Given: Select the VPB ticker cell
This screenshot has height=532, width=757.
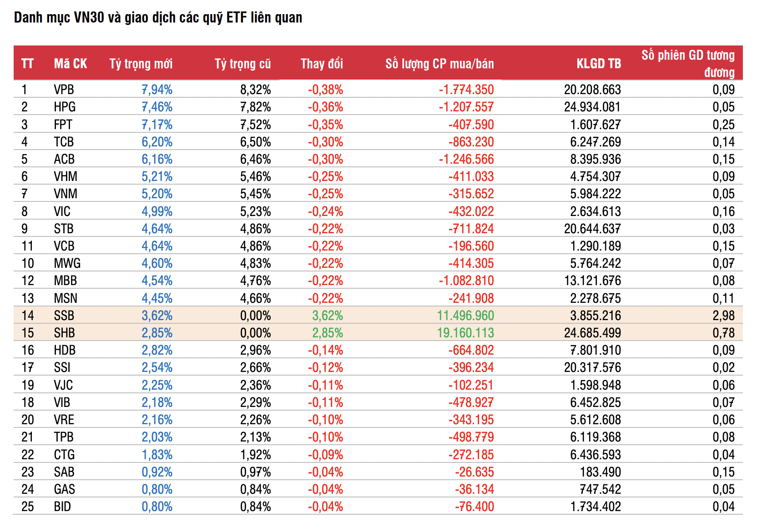Looking at the screenshot, I should tap(64, 90).
